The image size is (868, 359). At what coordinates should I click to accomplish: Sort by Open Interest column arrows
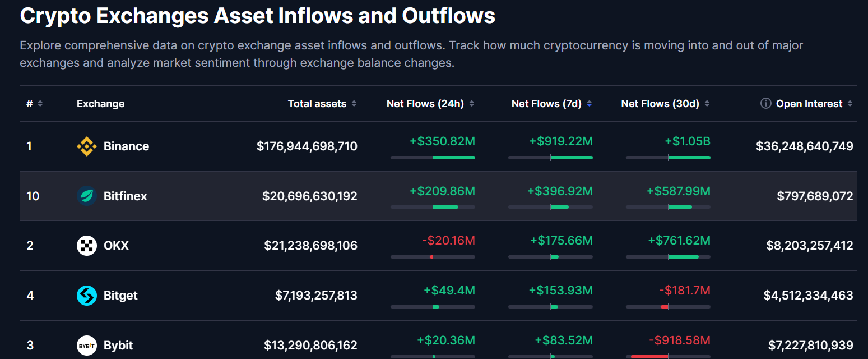(850, 104)
